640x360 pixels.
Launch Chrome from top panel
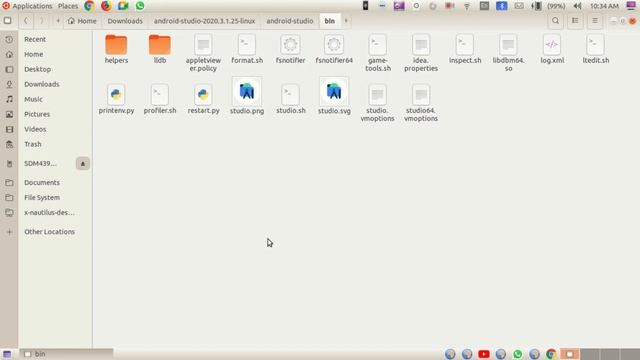click(89, 6)
